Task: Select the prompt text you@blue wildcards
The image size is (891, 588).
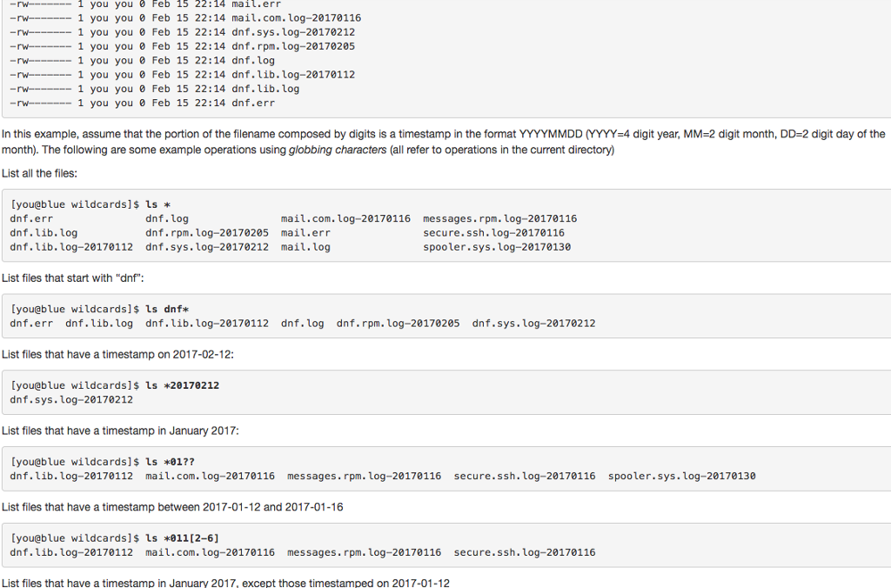Action: click(72, 204)
